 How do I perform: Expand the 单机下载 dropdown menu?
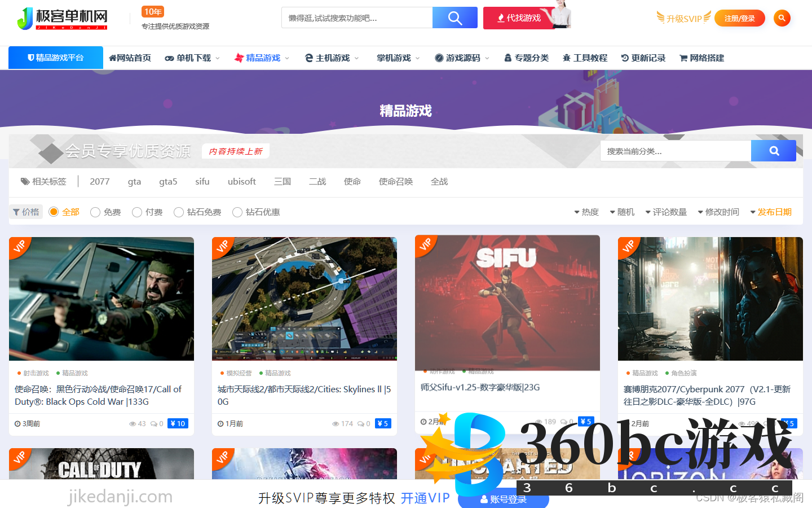point(192,58)
